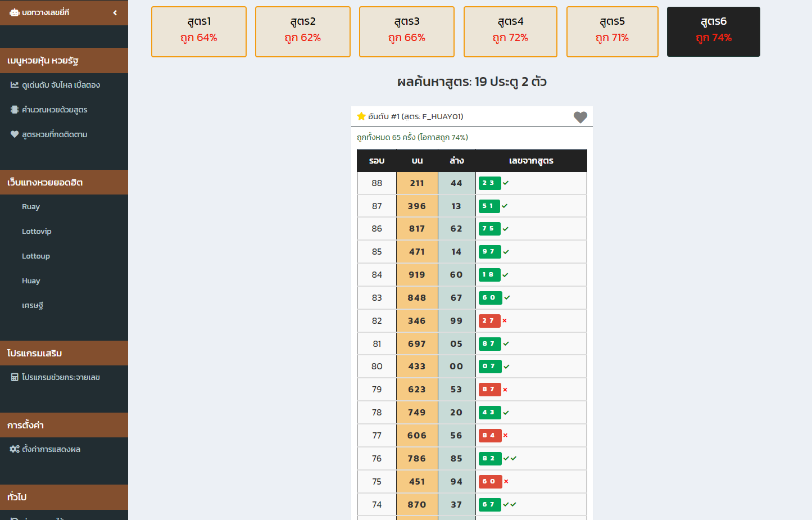
Task: Click the top number 396 in round 87
Action: click(417, 206)
